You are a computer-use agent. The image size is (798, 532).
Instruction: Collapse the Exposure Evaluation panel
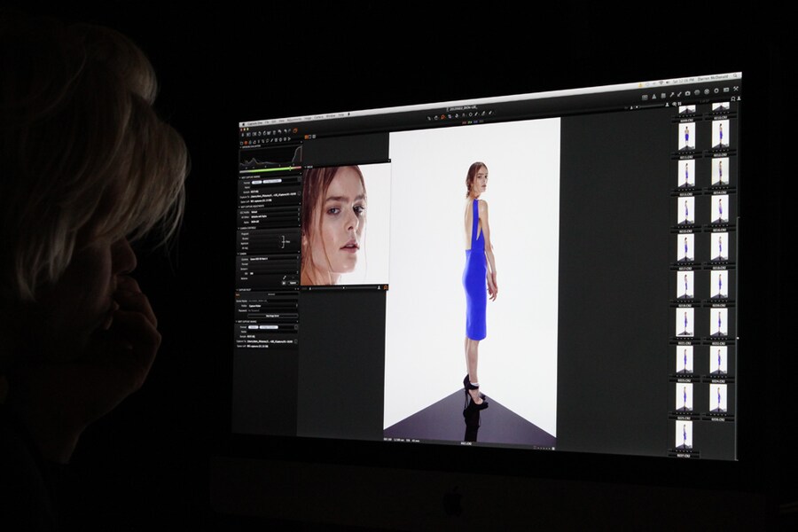(240, 147)
